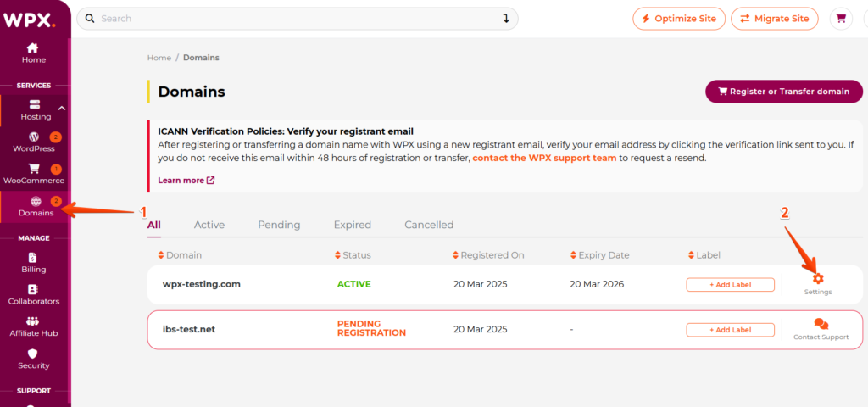868x407 pixels.
Task: Open Billing in the sidebar
Action: tap(33, 264)
